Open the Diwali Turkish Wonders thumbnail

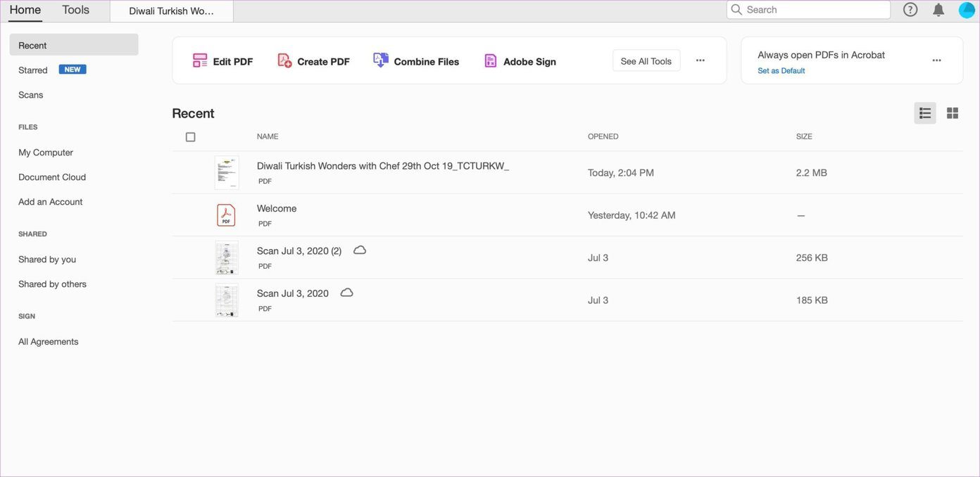[227, 172]
